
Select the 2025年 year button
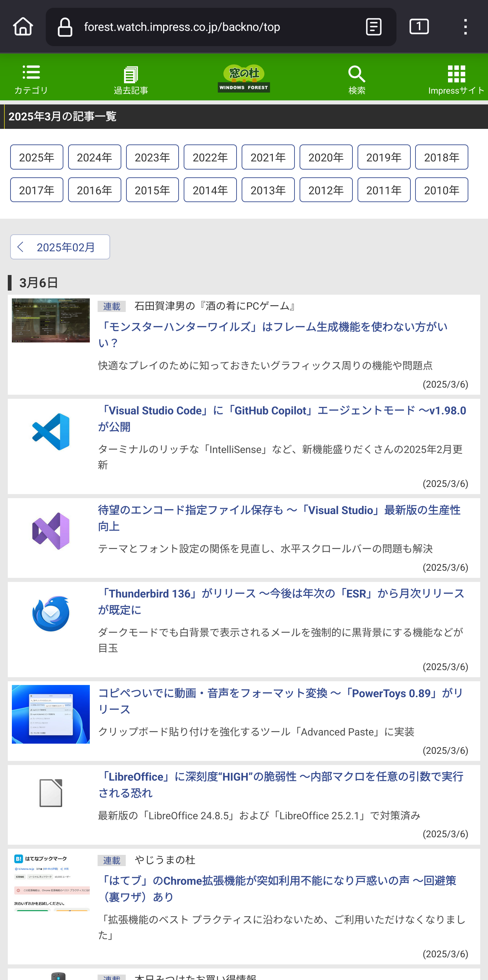pos(37,157)
